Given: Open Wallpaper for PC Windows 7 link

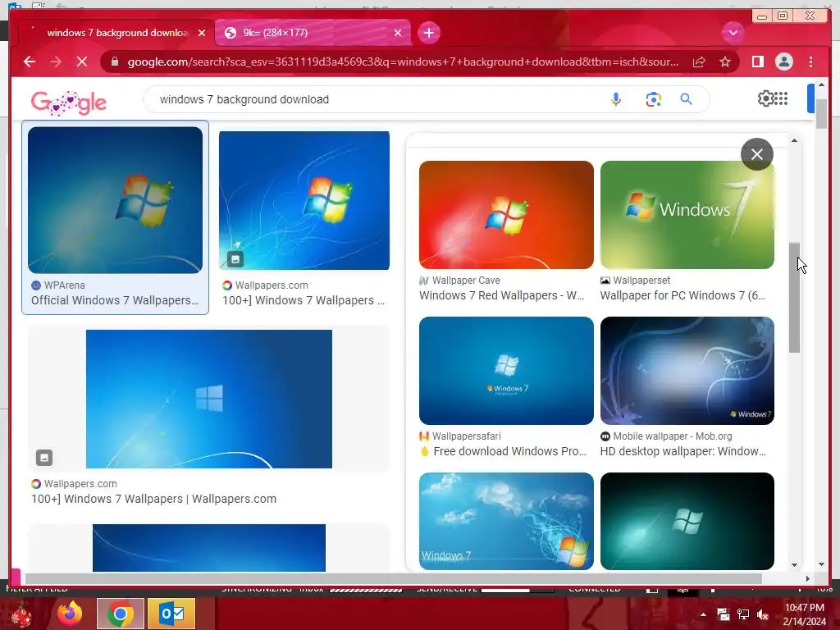Looking at the screenshot, I should click(682, 295).
